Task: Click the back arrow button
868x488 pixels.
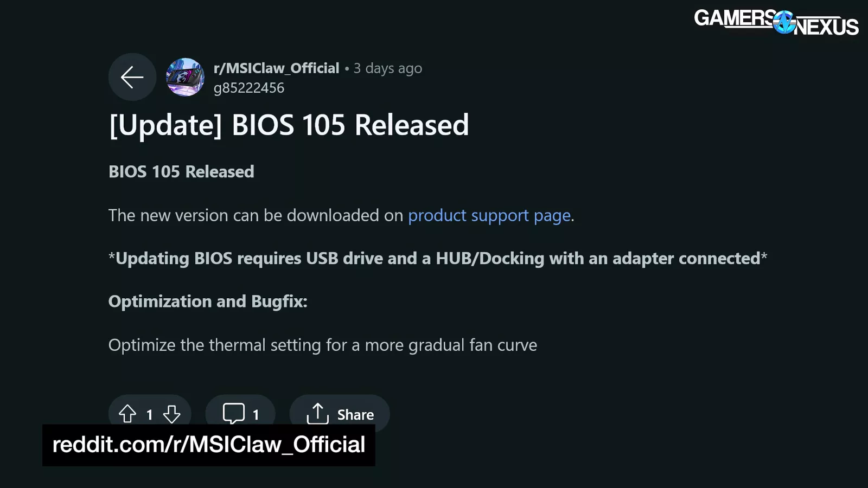Action: [132, 77]
